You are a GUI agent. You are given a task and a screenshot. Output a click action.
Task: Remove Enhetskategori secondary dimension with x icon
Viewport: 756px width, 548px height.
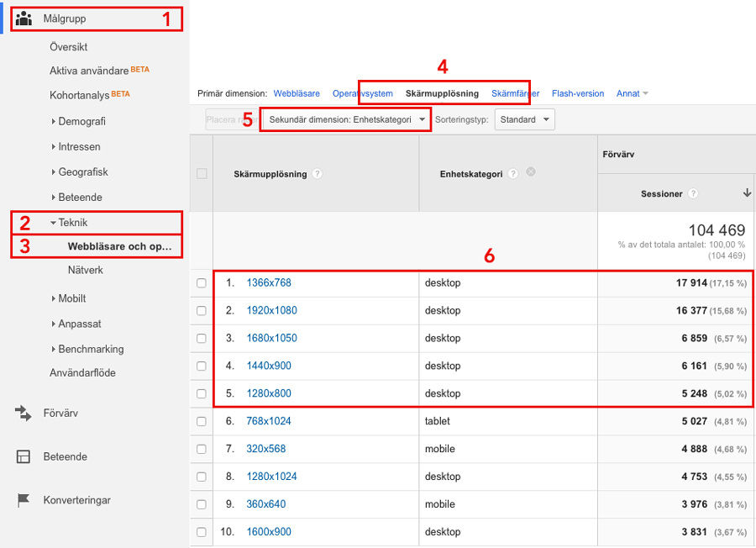pos(531,171)
